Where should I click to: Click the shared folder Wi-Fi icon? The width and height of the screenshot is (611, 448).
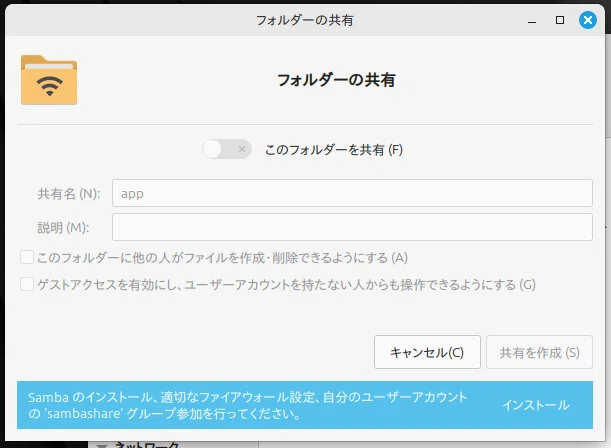49,80
